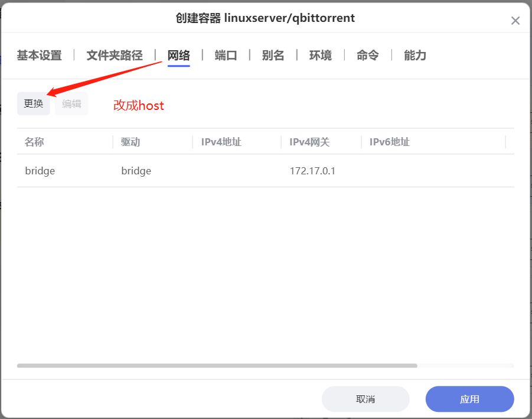Click the IPv4地址 column header
Viewport: 532px width, 419px height.
click(x=221, y=142)
